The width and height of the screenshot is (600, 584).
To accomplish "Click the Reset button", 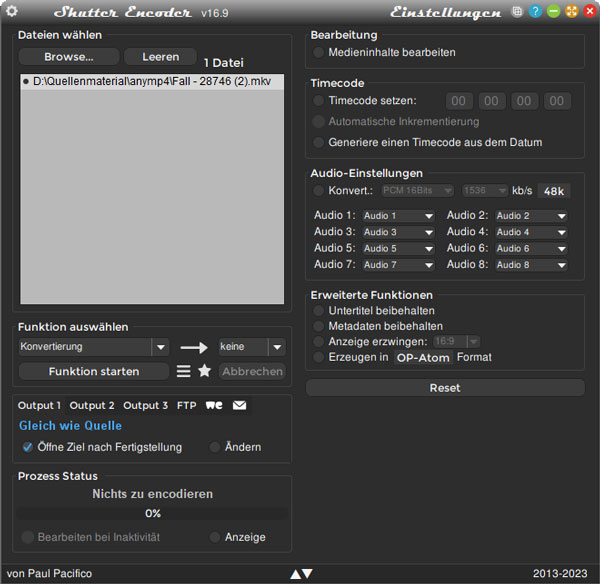I will [x=445, y=388].
